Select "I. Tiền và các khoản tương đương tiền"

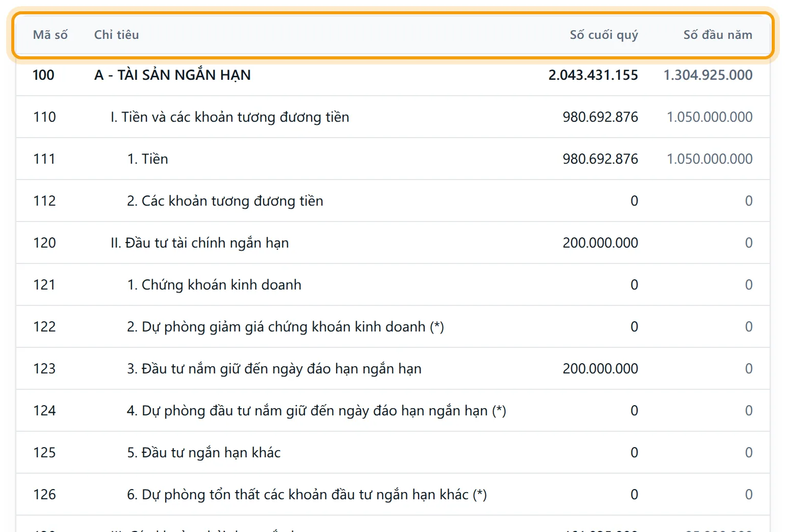[x=230, y=117]
